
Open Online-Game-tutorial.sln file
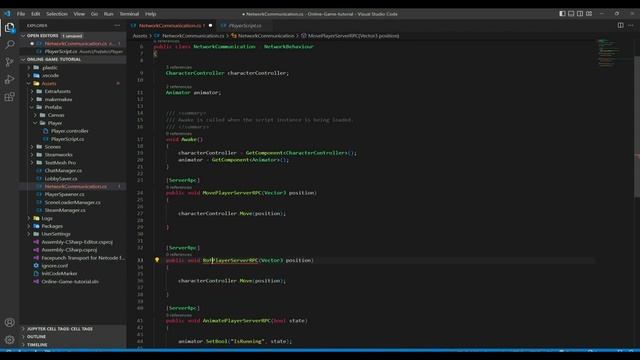[x=70, y=282]
